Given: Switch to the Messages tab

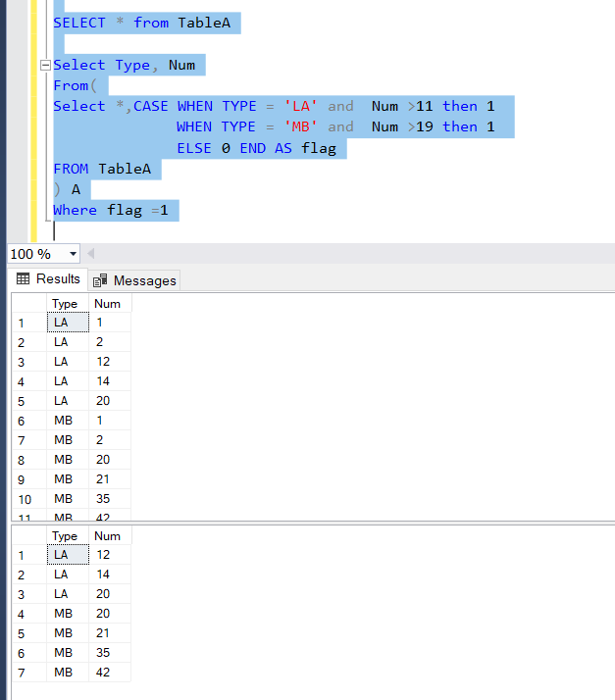Looking at the screenshot, I should coord(134,280).
